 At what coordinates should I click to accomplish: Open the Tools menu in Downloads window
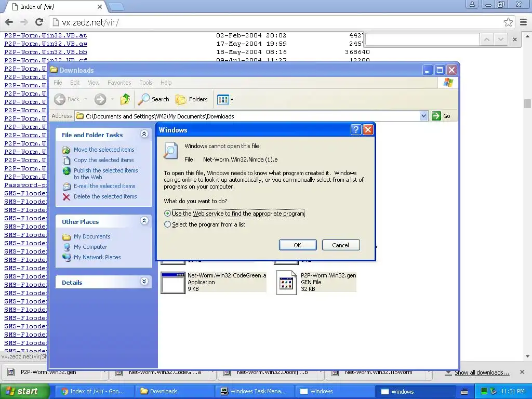click(146, 83)
